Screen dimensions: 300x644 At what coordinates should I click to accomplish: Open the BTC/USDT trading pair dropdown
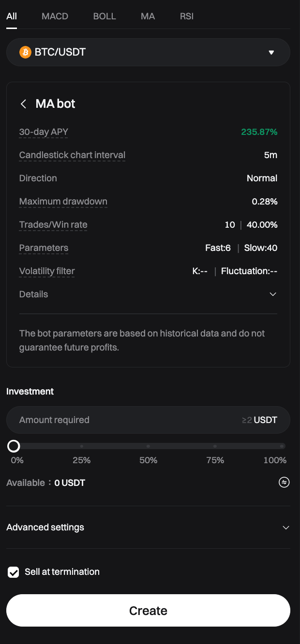click(x=271, y=52)
